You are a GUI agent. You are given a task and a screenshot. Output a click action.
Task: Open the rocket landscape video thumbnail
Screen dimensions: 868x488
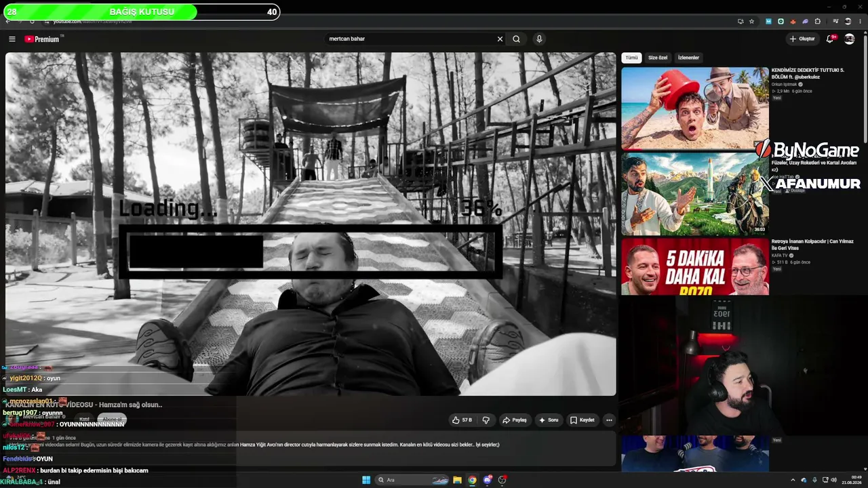point(695,194)
